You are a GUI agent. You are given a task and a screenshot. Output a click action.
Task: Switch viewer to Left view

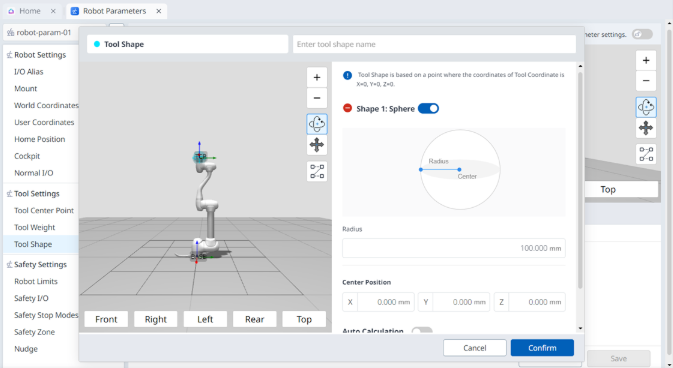pyautogui.click(x=205, y=319)
